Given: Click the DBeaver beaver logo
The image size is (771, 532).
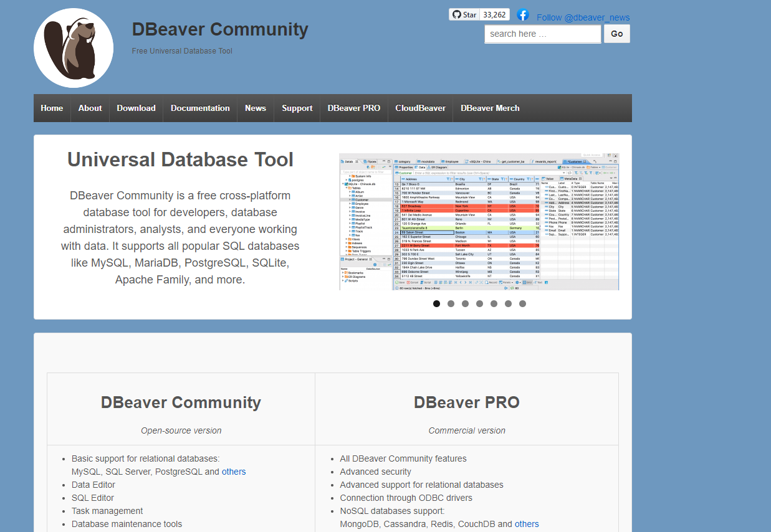Looking at the screenshot, I should tap(74, 48).
